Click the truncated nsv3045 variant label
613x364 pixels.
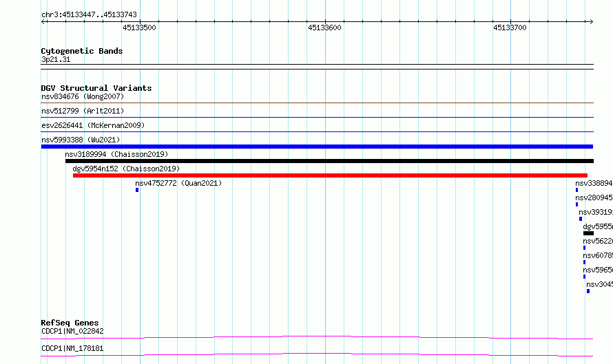coord(600,284)
